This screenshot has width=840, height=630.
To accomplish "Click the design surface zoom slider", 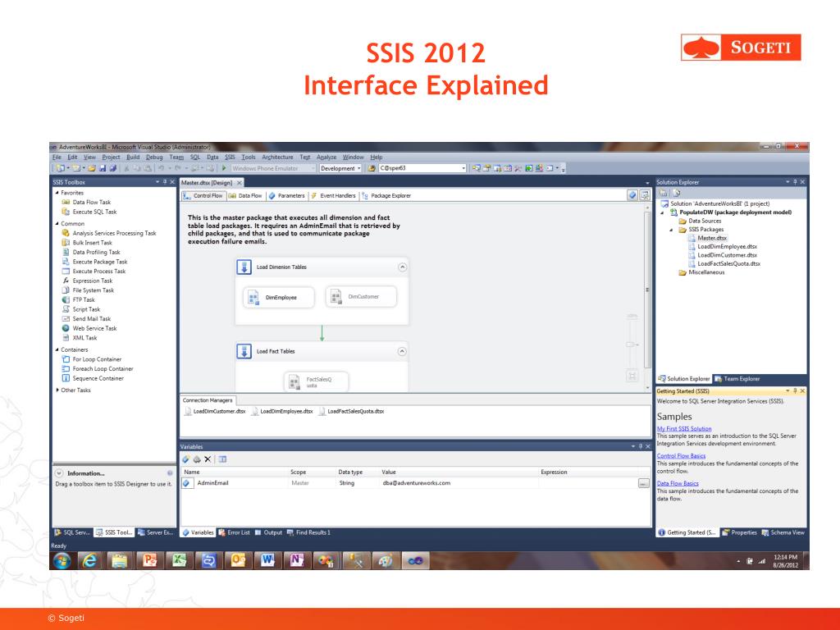I will [632, 345].
